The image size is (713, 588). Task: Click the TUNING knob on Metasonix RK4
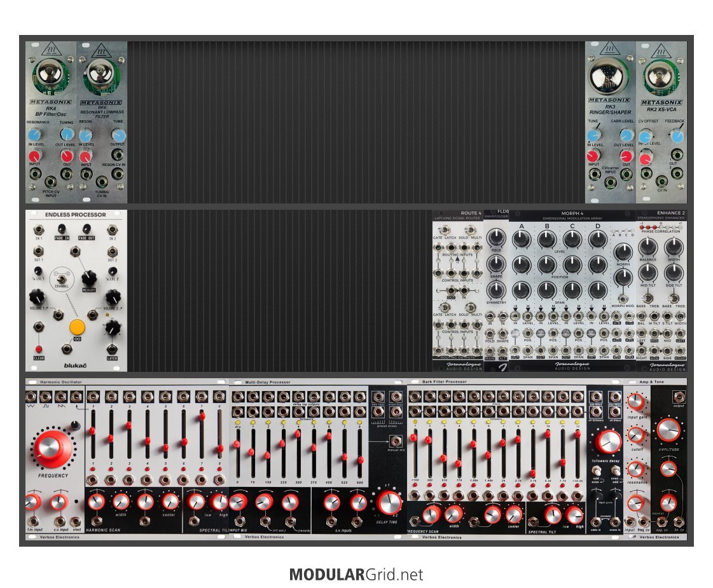click(x=67, y=135)
